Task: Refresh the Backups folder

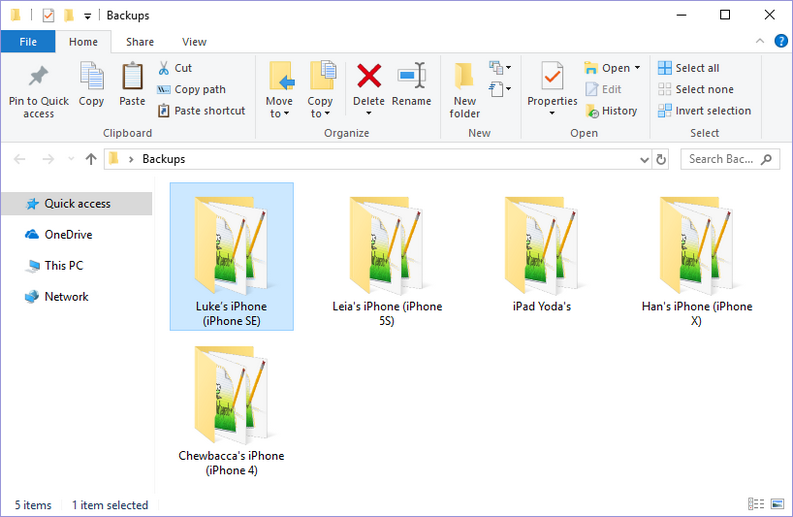Action: point(660,160)
